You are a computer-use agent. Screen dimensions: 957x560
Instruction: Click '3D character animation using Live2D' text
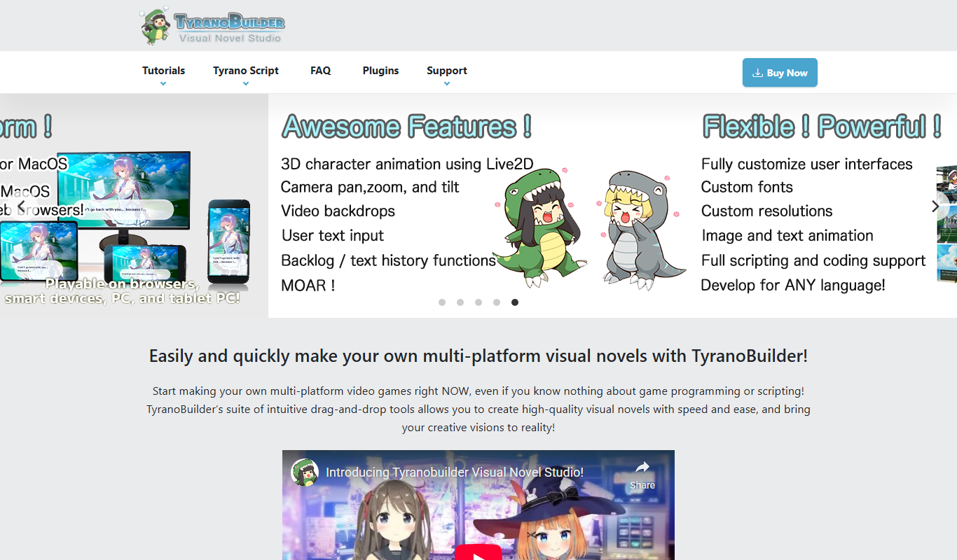click(407, 164)
